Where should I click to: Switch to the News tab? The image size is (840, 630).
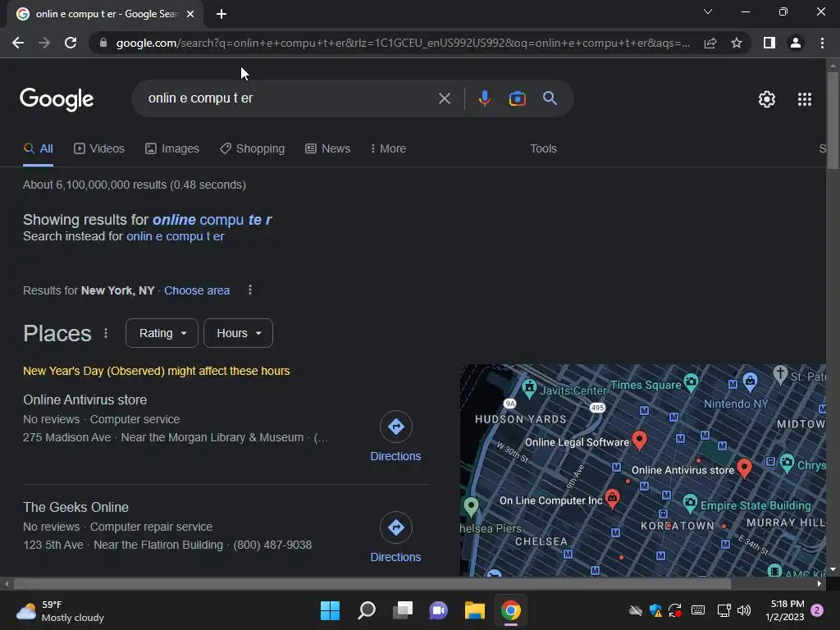coord(327,149)
